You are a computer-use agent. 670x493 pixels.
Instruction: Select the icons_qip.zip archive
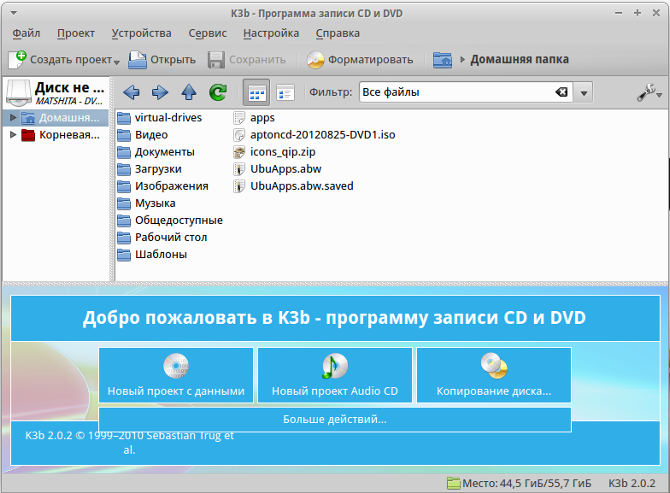click(274, 152)
